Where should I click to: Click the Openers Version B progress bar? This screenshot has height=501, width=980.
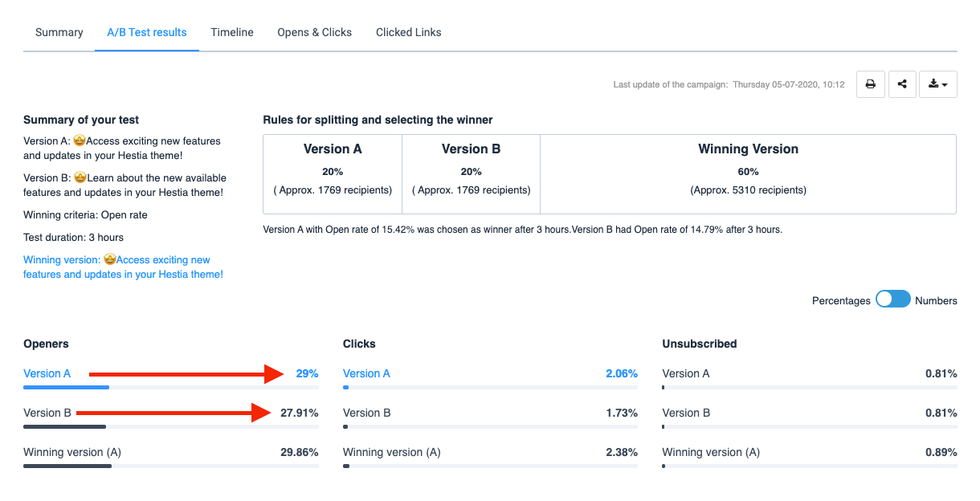[x=171, y=426]
